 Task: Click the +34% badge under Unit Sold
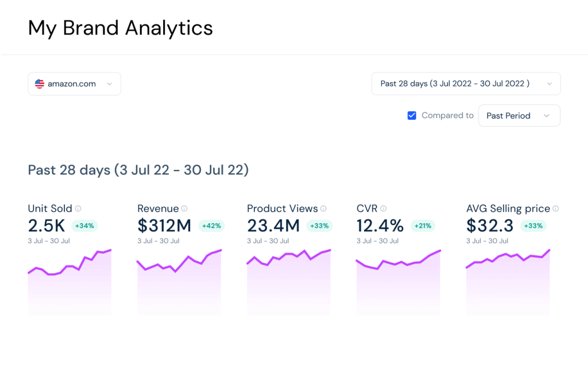coord(84,226)
